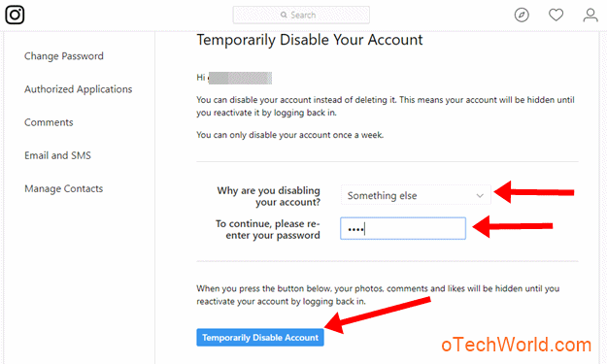Click the 'Why are you disabling your account?' label
Image resolution: width=607 pixels, height=364 pixels.
[269, 196]
